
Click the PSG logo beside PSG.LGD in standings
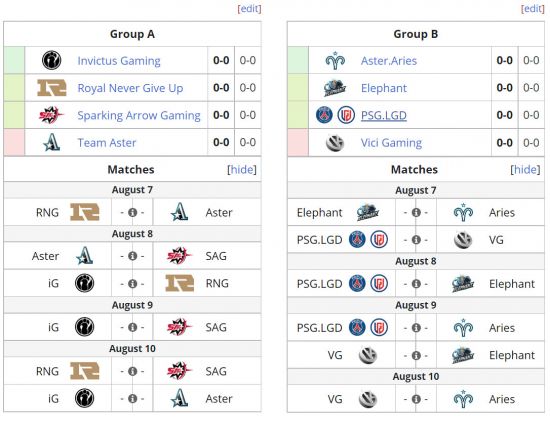(324, 115)
